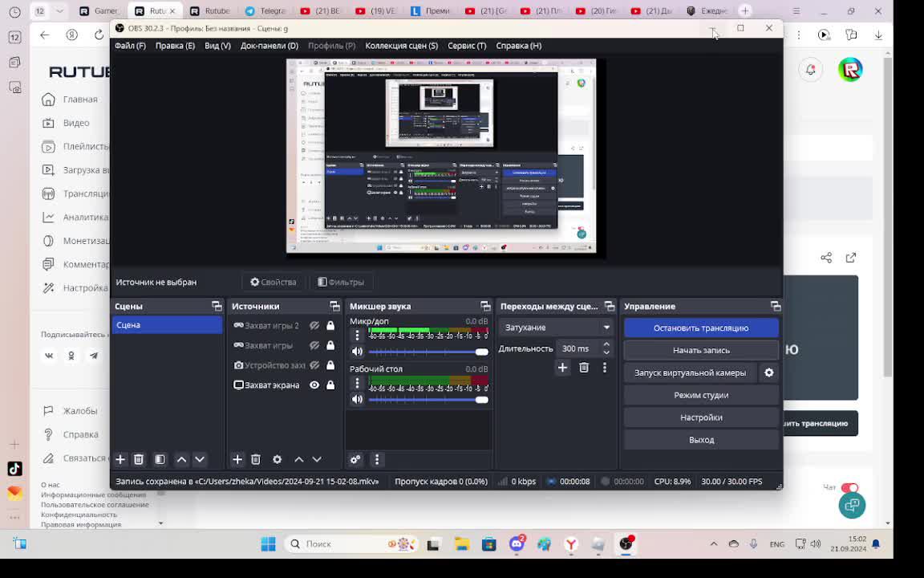The width and height of the screenshot is (924, 578).
Task: Hide the Захват экрана source via eye
Action: [314, 385]
